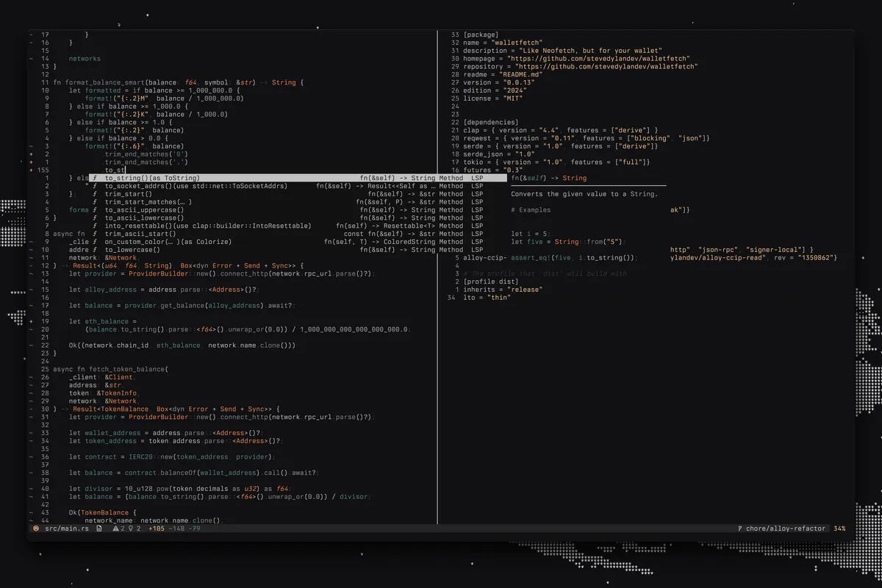Image resolution: width=882 pixels, height=588 pixels.
Task: Pick to_lowercase() from the completion popup
Action: click(x=298, y=250)
